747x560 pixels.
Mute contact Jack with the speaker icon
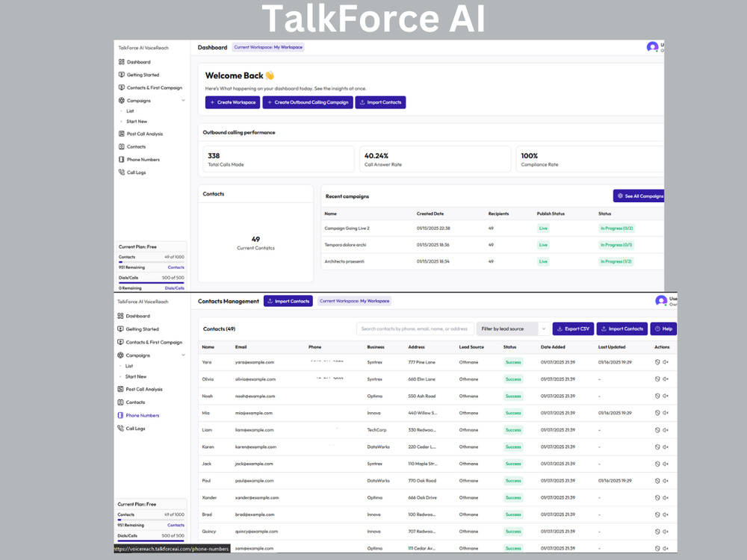[x=666, y=464]
